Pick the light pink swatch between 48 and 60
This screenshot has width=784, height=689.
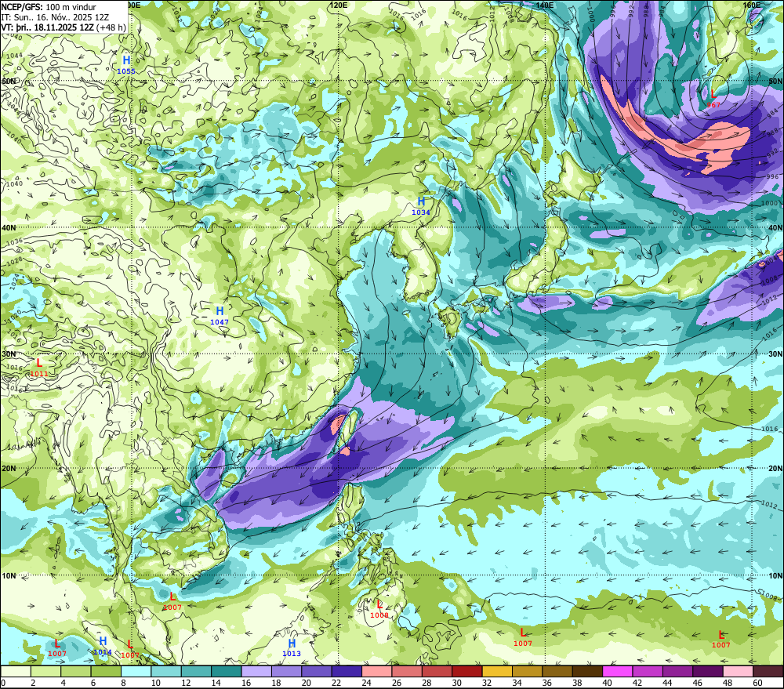(738, 671)
